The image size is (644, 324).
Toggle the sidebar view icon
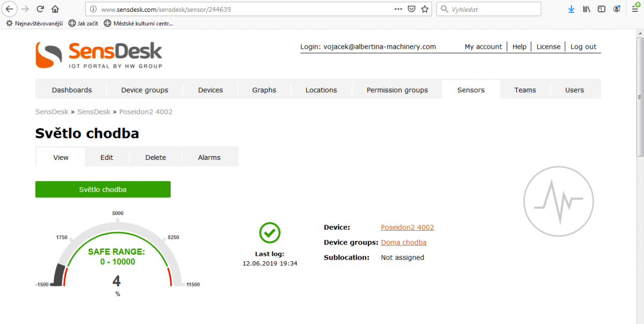(x=602, y=9)
